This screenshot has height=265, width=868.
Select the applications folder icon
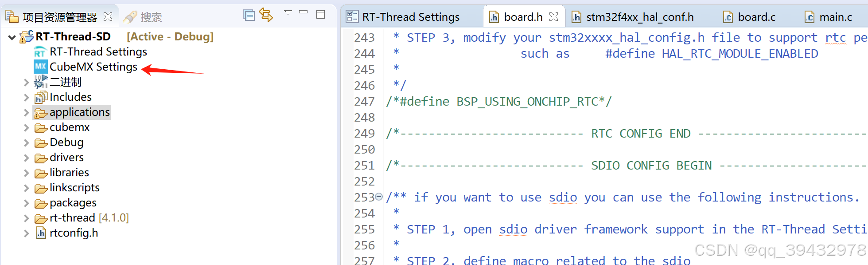[x=41, y=113]
